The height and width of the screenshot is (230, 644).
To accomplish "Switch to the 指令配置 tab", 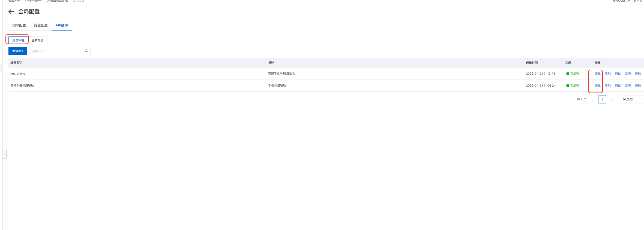I will [x=19, y=25].
